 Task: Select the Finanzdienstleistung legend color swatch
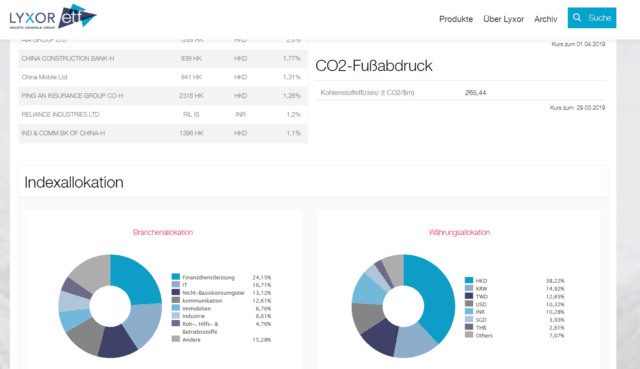click(176, 277)
